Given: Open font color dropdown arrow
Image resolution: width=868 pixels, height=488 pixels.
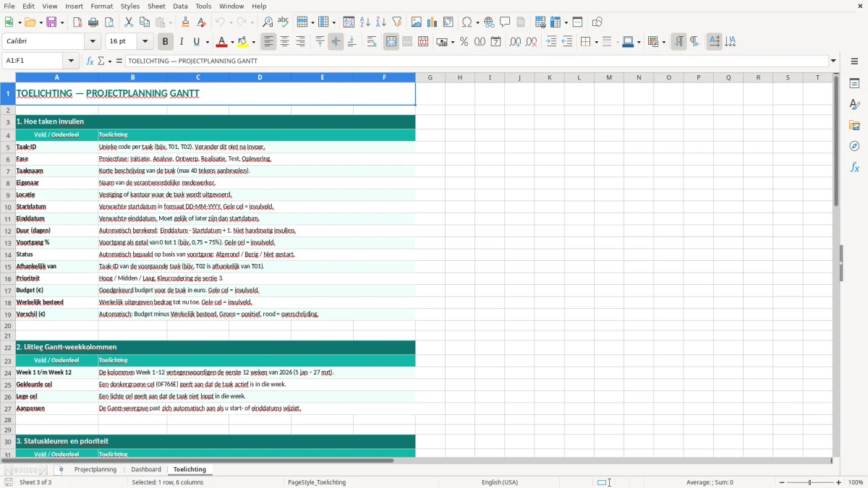Looking at the screenshot, I should 231,42.
